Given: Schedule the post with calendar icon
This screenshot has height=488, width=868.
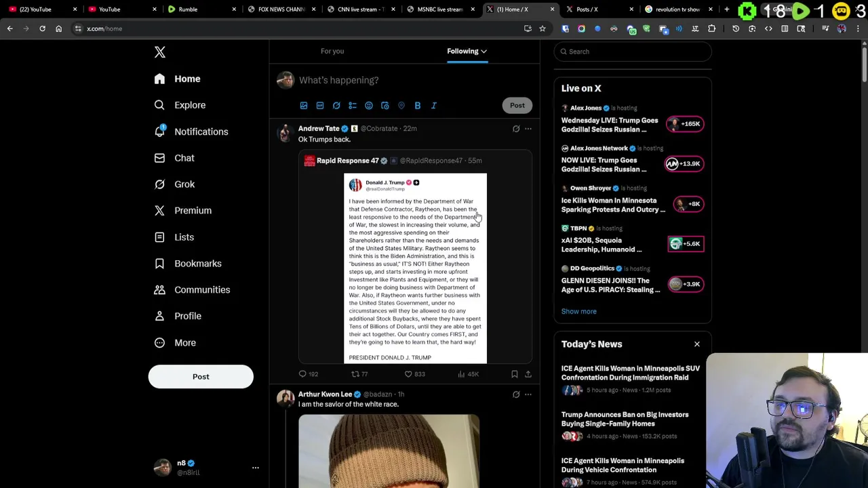Looking at the screenshot, I should click(385, 106).
